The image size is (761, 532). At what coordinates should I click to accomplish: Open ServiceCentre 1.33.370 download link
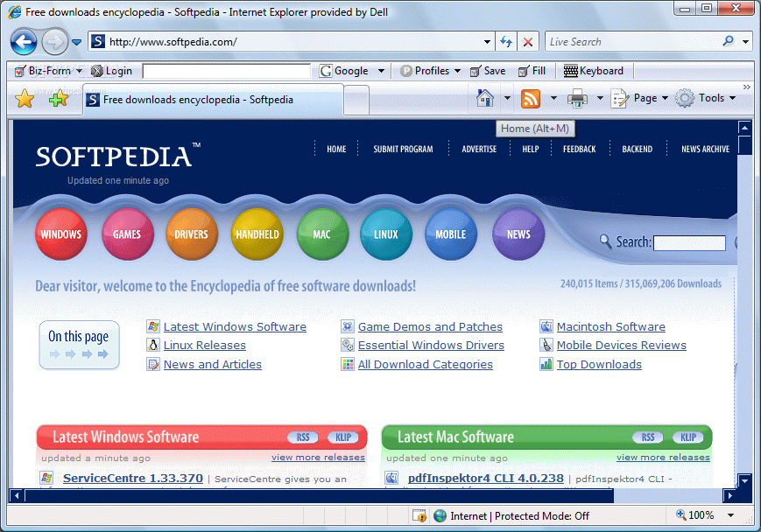(x=133, y=478)
